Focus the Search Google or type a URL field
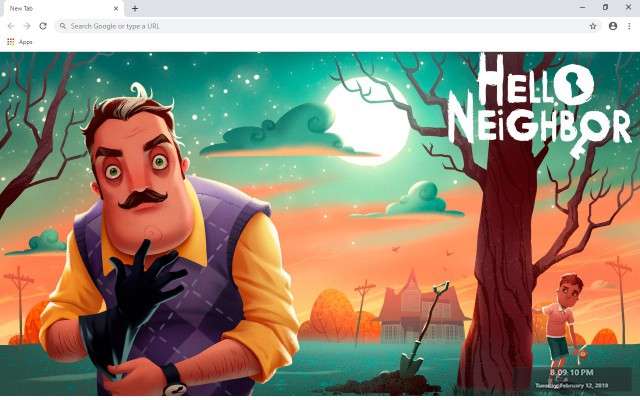 pos(328,26)
